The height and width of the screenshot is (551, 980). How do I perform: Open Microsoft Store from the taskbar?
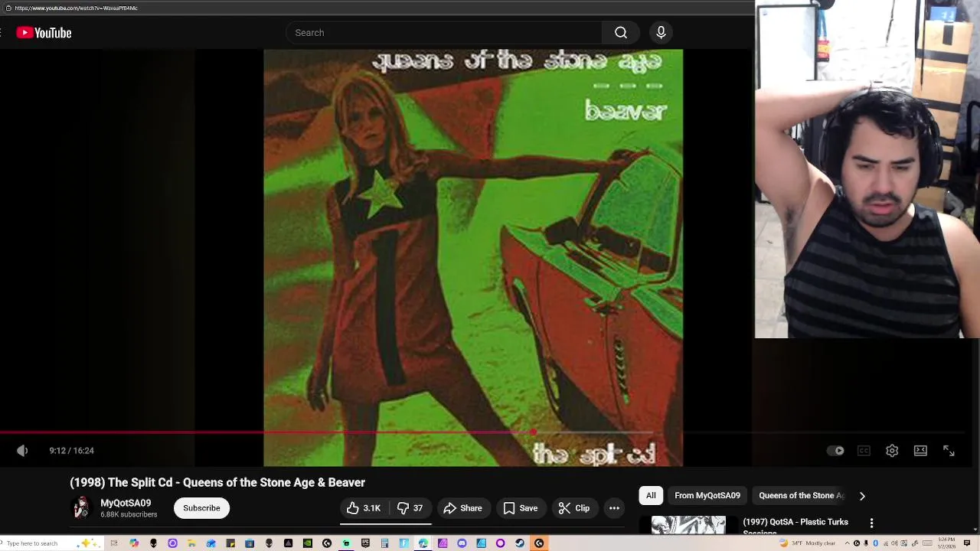(x=250, y=543)
